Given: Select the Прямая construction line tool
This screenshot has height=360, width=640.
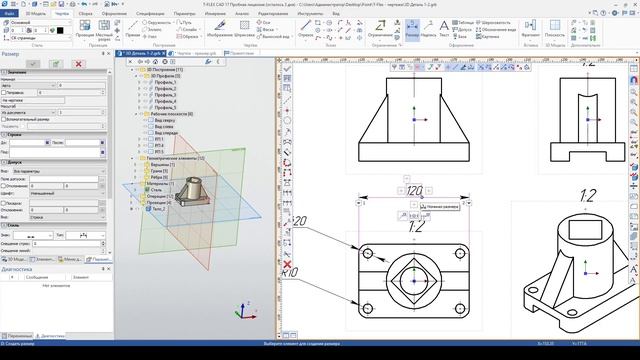Looking at the screenshot, I should pos(133,29).
